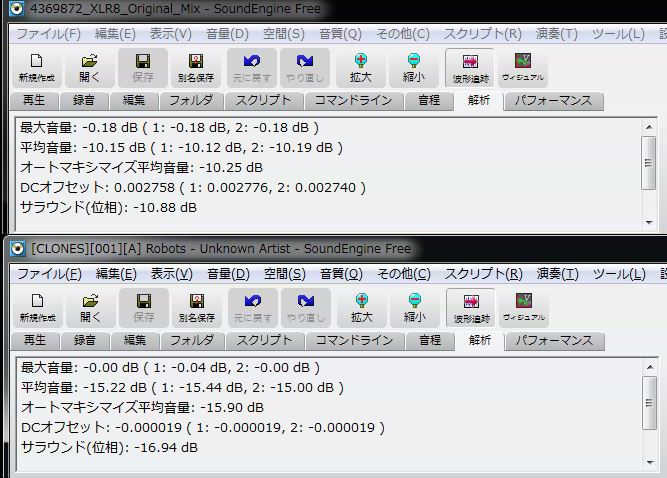Open ファイル(F) menu in XLR8 window
This screenshot has height=478, width=667.
click(x=48, y=34)
